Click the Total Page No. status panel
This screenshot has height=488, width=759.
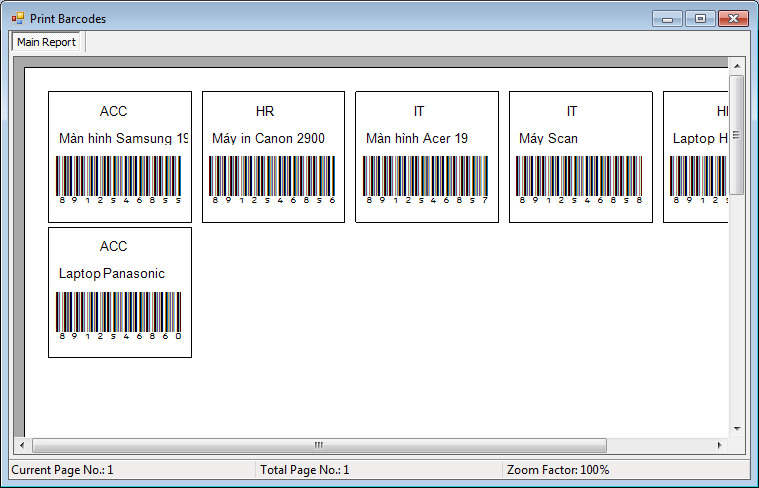(x=304, y=470)
